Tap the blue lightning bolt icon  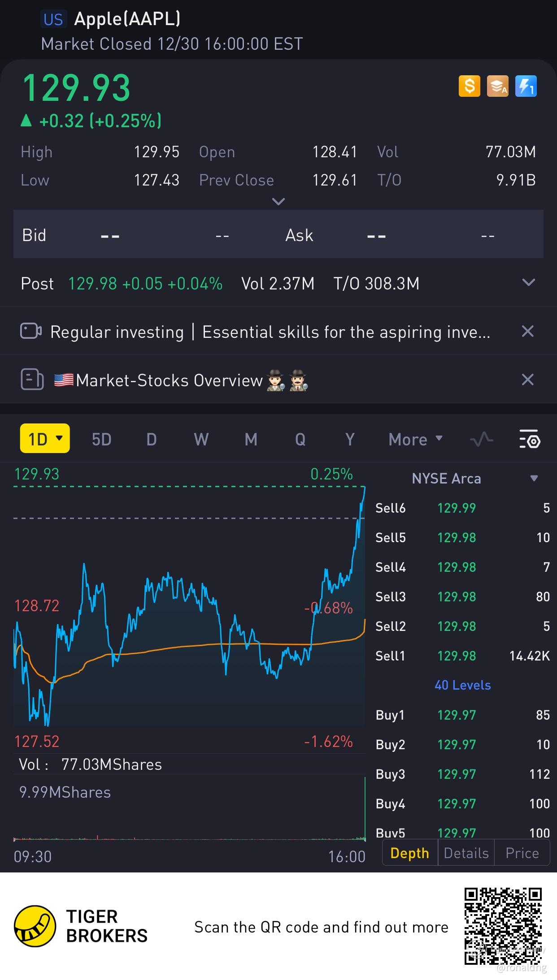coord(526,86)
